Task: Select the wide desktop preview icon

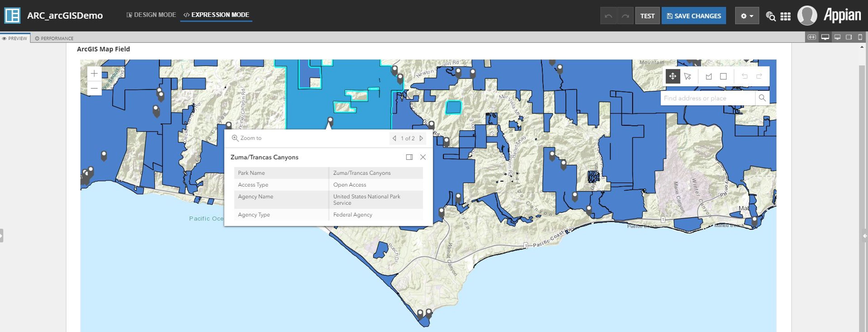Action: coord(825,37)
